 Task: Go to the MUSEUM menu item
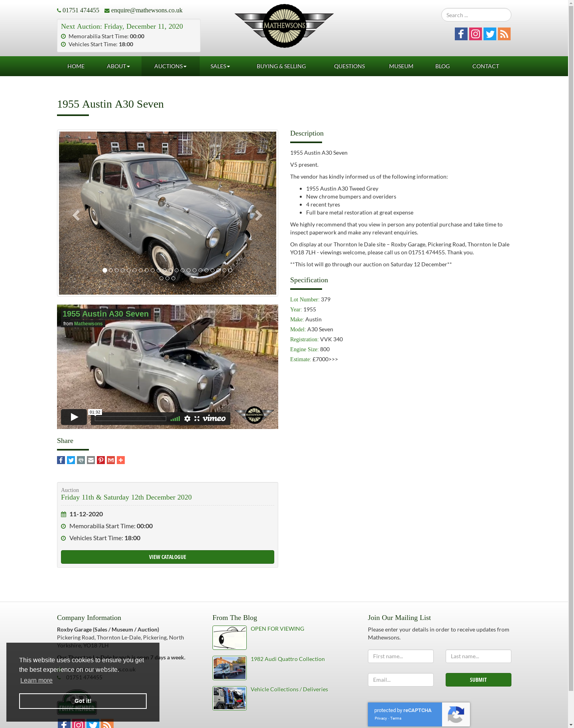(401, 66)
